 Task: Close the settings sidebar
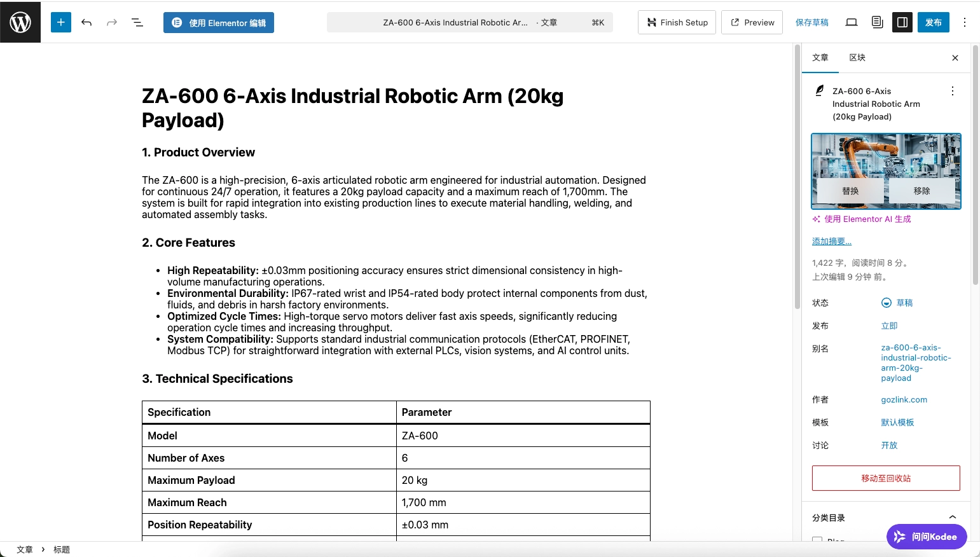[x=955, y=58]
